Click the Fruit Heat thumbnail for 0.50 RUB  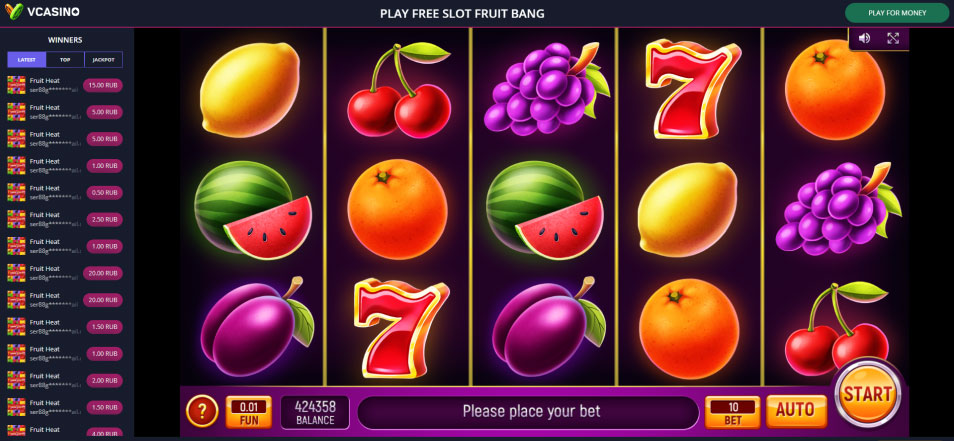[x=16, y=192]
